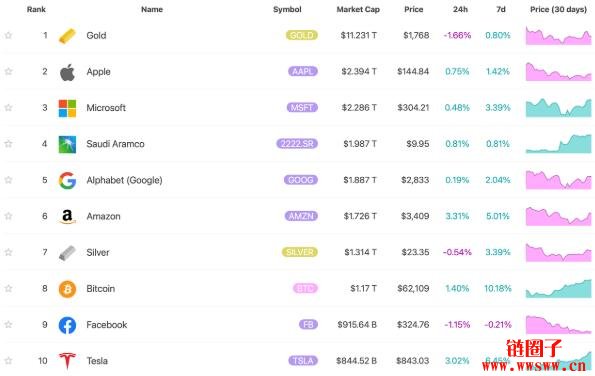Click the AAPL symbol badge
Image resolution: width=595 pixels, height=376 pixels.
302,71
